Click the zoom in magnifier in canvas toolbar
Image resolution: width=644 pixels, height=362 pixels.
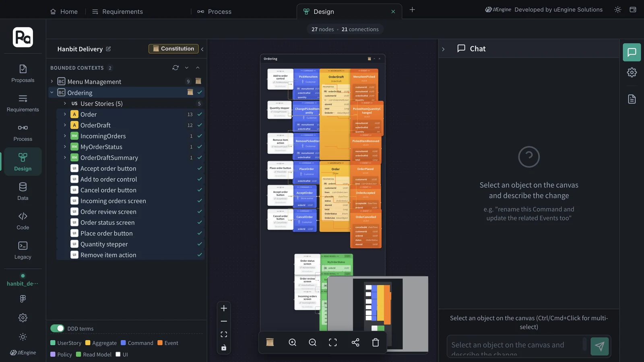(x=293, y=342)
